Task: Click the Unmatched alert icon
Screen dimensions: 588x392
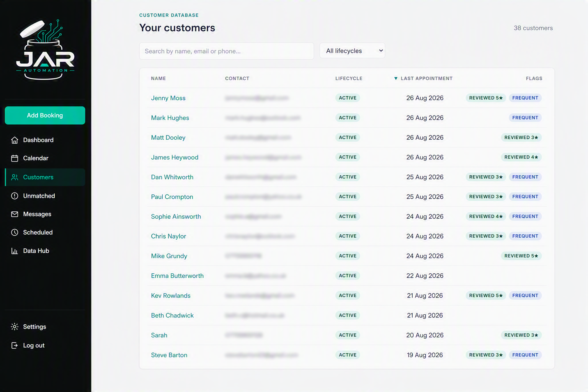Action: point(15,196)
